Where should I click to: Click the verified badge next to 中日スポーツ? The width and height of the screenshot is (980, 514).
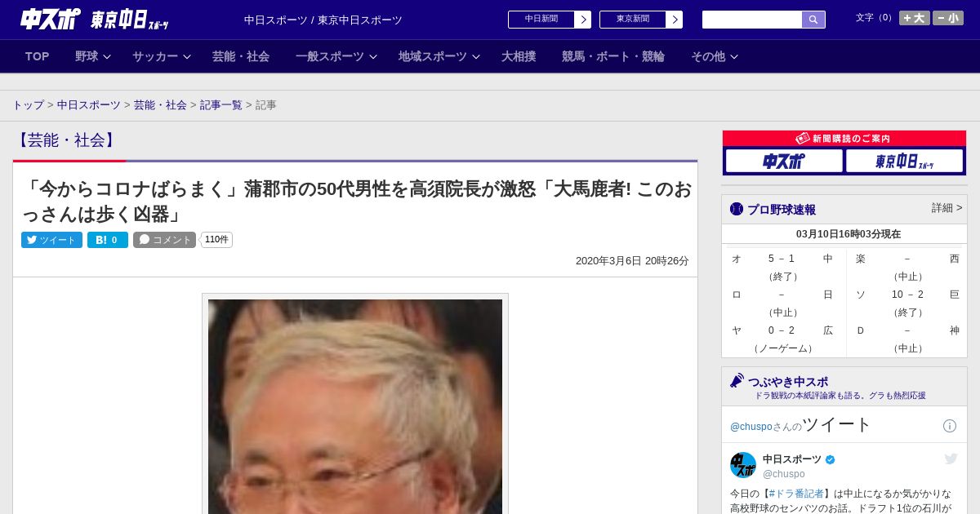831,459
